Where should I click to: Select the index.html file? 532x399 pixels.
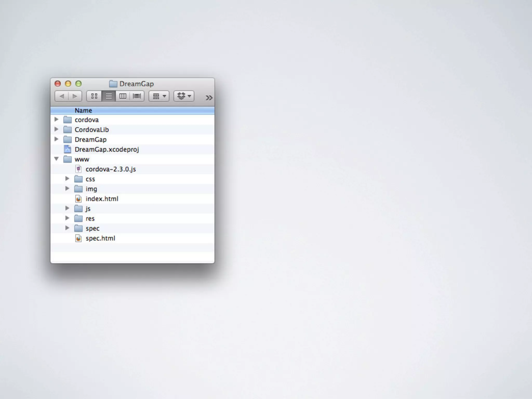click(x=102, y=199)
